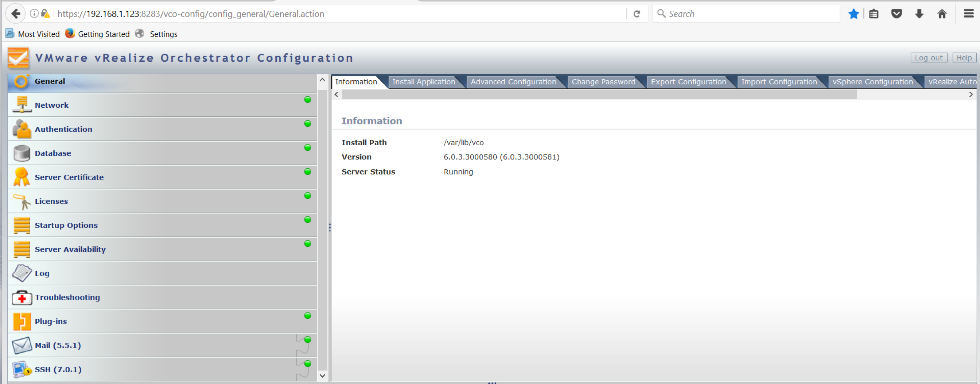Click the browser URL address field
980x384 pixels.
pos(341,14)
